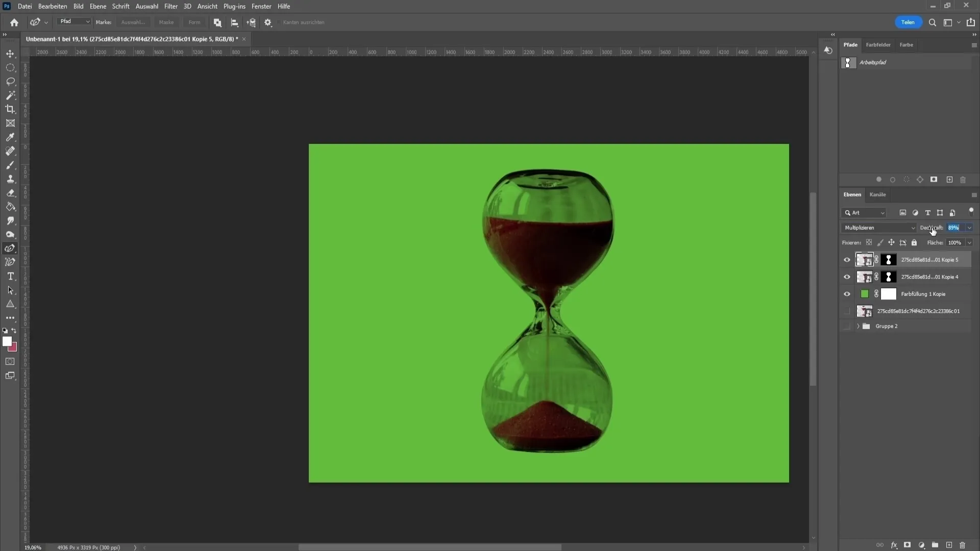
Task: Open path operations icon in options bar
Action: pos(217,22)
